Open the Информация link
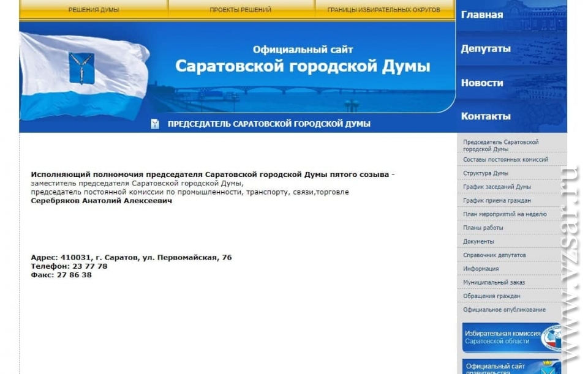The width and height of the screenshot is (588, 374). (481, 269)
